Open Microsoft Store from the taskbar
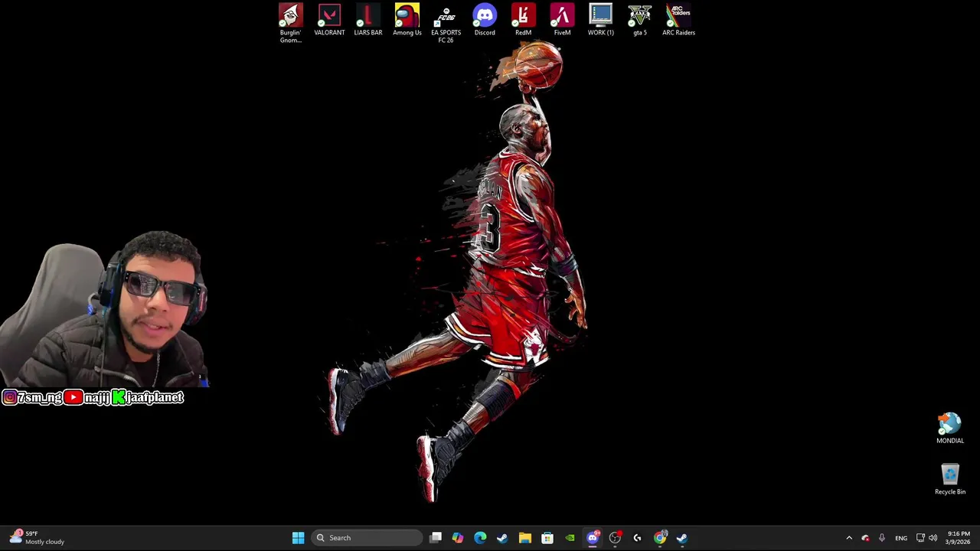This screenshot has height=551, width=980. (547, 538)
